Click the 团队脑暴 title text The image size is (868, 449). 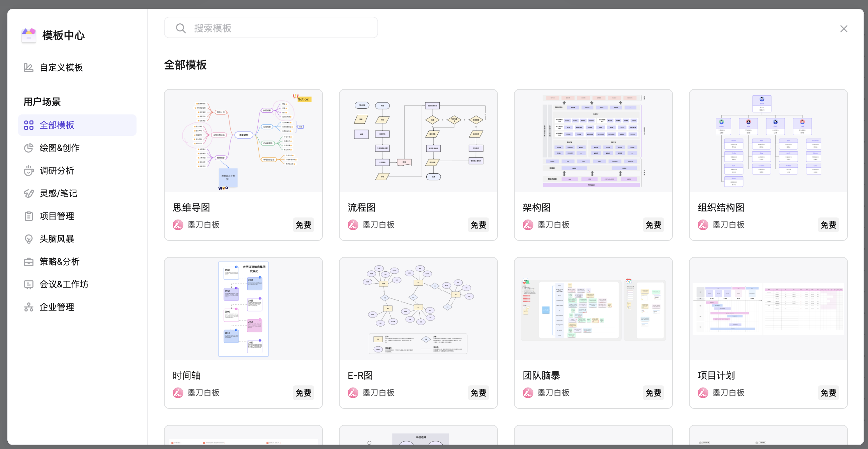[x=541, y=376]
